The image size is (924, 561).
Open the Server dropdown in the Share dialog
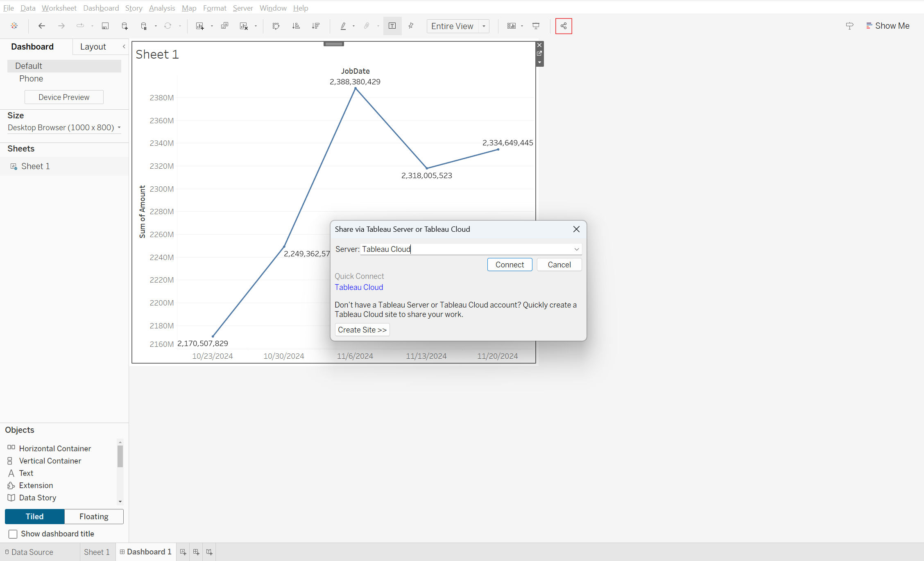point(576,249)
